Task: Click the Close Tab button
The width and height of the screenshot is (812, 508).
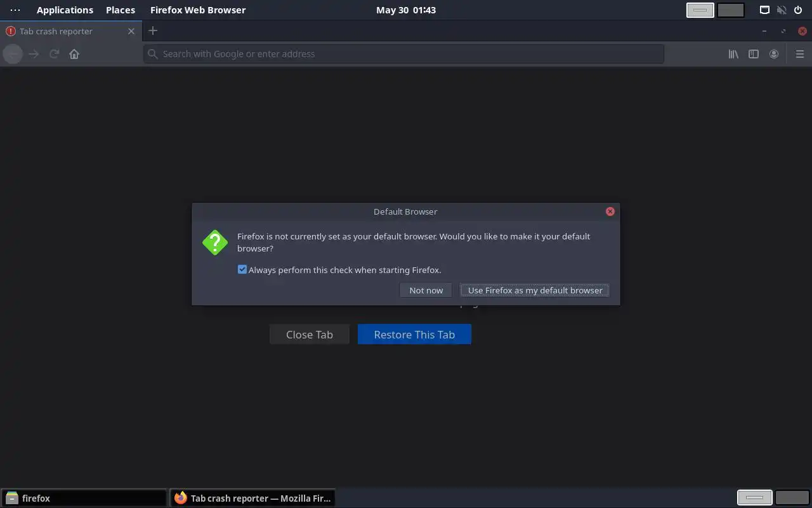Action: click(310, 335)
